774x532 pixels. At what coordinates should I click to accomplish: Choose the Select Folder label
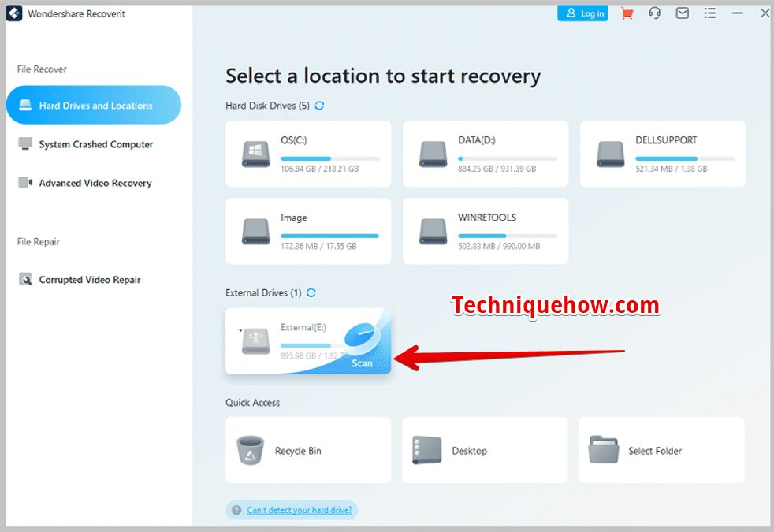coord(655,451)
